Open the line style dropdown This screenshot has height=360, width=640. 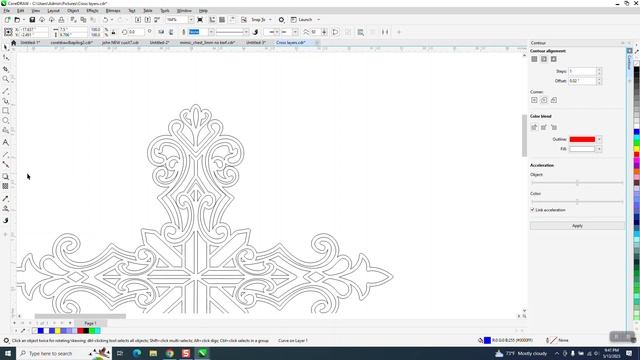click(246, 32)
